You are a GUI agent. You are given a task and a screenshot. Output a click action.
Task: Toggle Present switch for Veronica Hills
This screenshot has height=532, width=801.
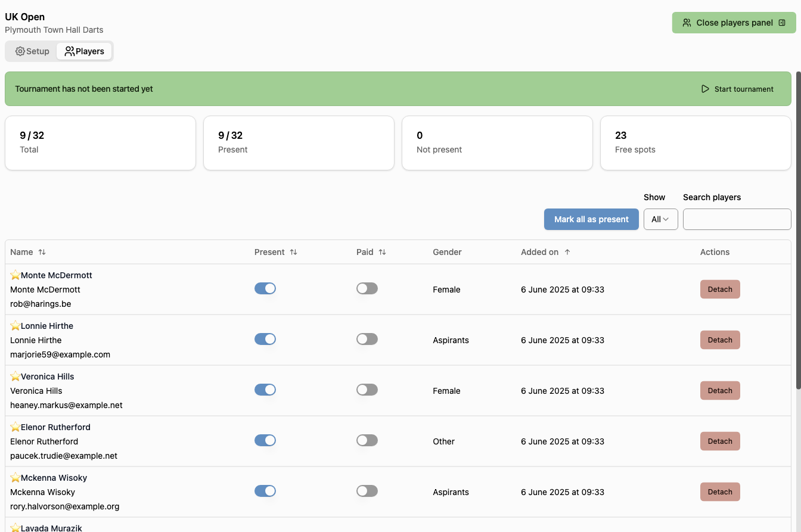[265, 390]
